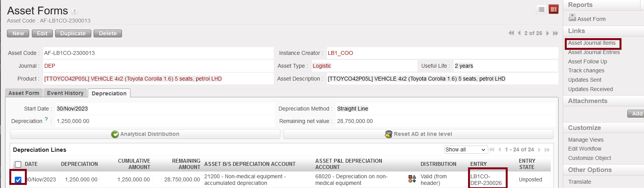The image size is (644, 188).
Task: Click the distribution icon in 30/Nov/2023 line
Action: [412, 179]
